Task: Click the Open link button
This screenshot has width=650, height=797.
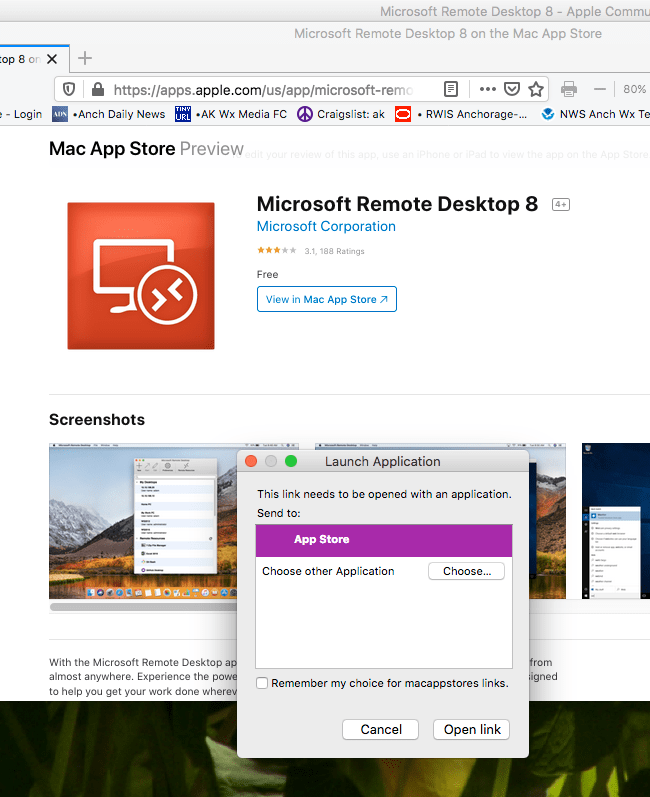Action: click(x=472, y=730)
